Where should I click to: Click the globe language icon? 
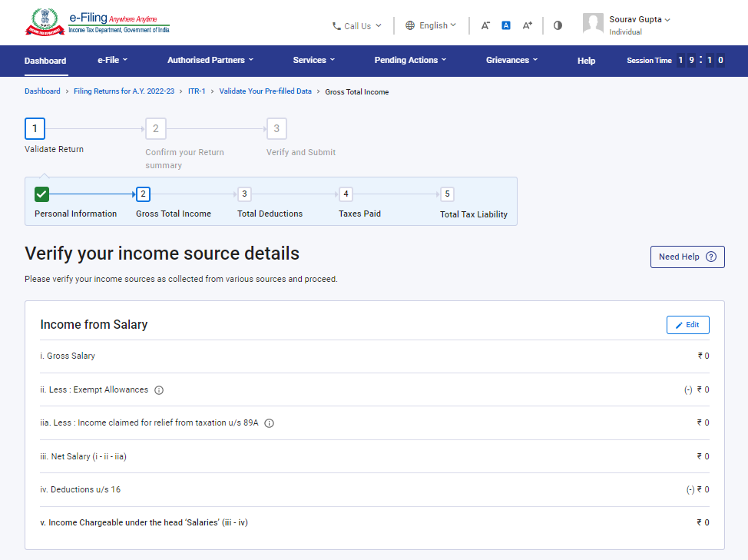(410, 25)
